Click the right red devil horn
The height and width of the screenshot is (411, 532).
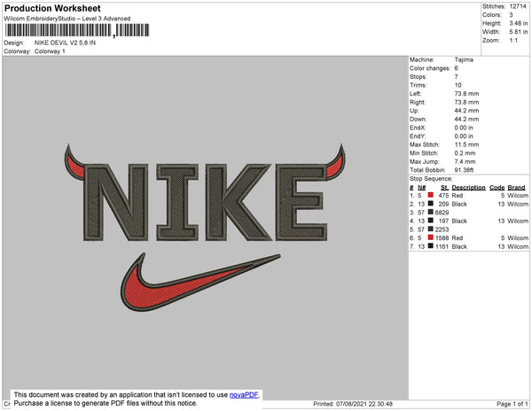point(336,163)
